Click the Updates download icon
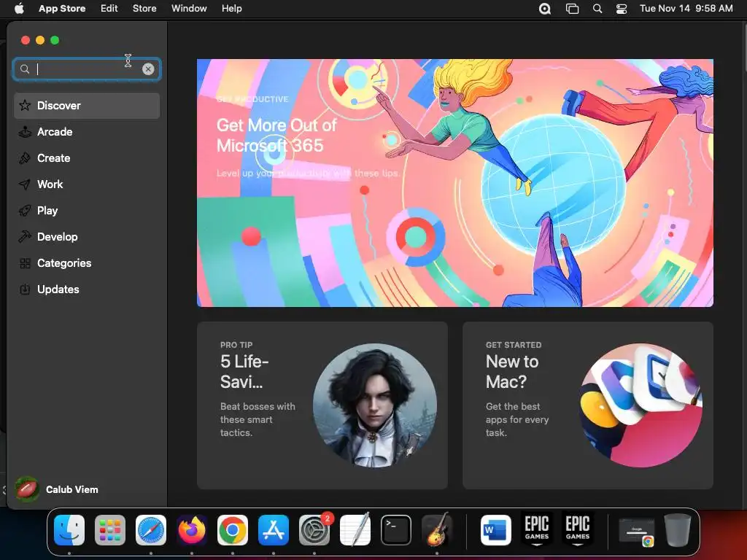The height and width of the screenshot is (560, 747). (x=25, y=289)
